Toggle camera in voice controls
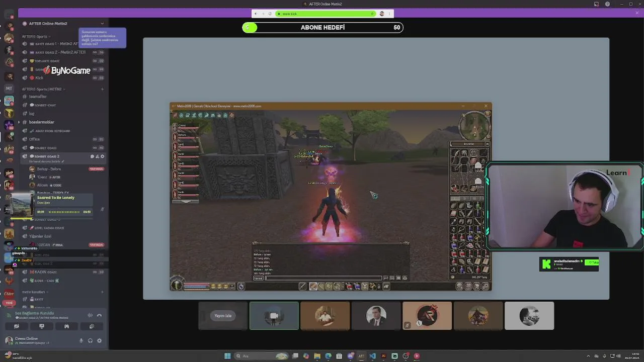The height and width of the screenshot is (362, 644). [x=17, y=326]
